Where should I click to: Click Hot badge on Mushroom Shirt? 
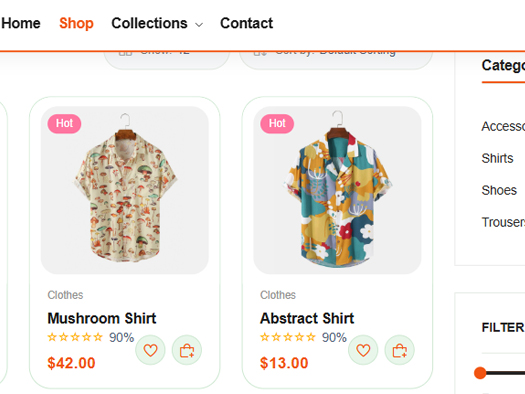pyautogui.click(x=64, y=124)
